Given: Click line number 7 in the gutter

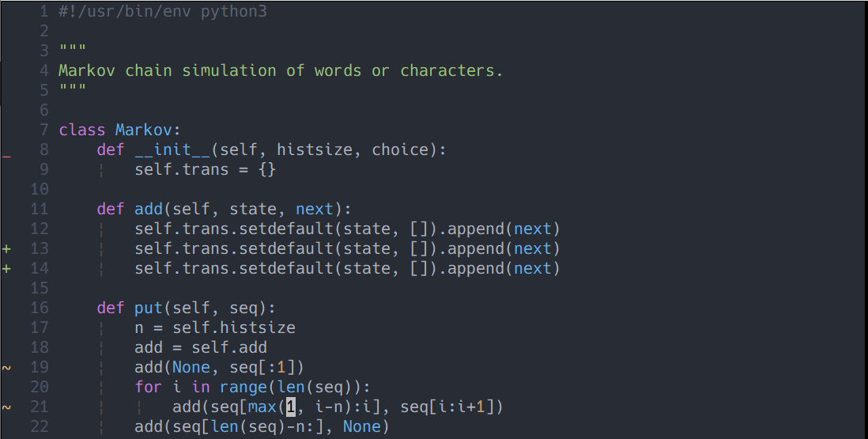Looking at the screenshot, I should click(x=44, y=130).
